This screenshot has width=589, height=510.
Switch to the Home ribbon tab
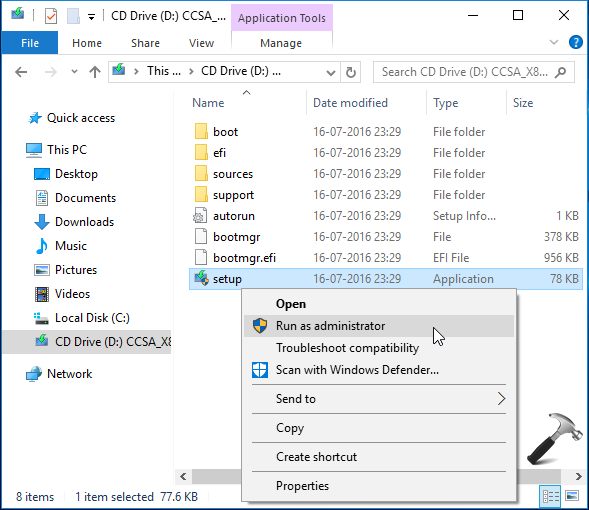[x=87, y=43]
